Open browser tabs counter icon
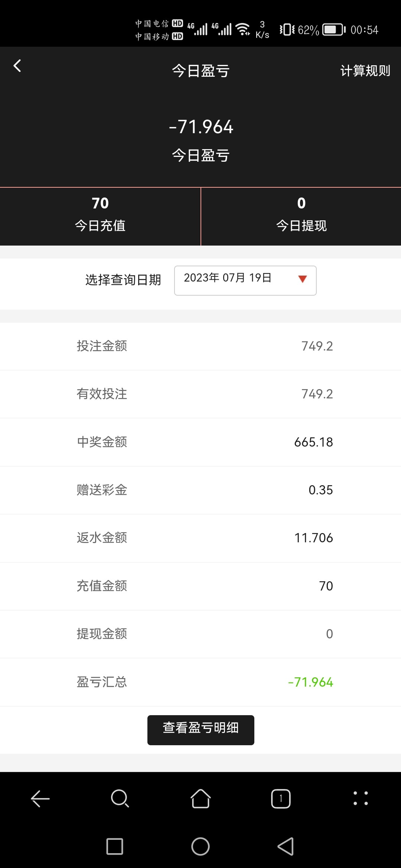The height and width of the screenshot is (868, 401). pos(281,799)
